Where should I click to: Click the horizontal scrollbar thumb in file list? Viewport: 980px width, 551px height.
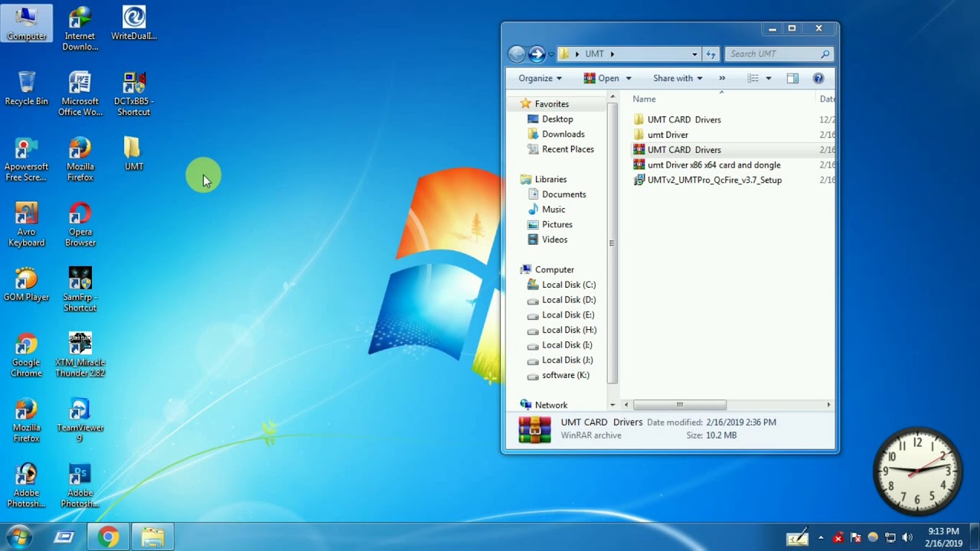pos(679,404)
